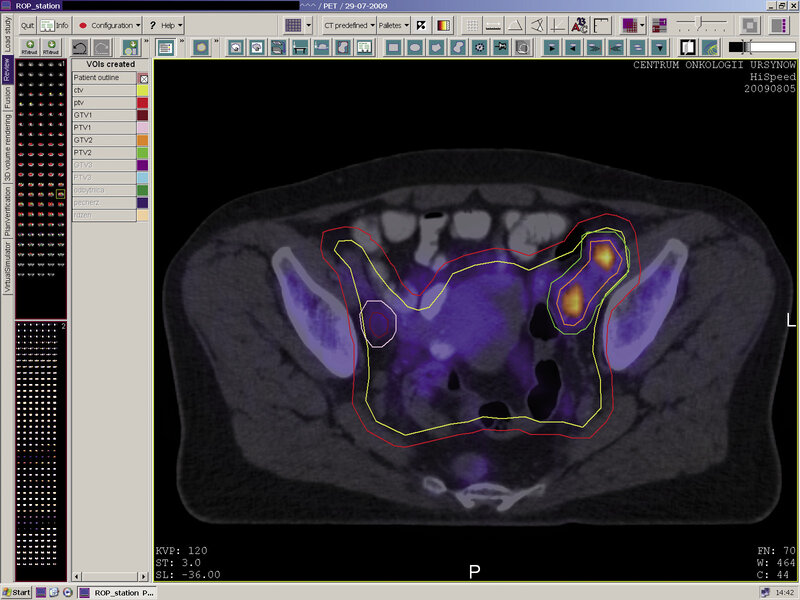The height and width of the screenshot is (600, 800).
Task: Select the angle measurement triangle tool
Action: click(515, 25)
